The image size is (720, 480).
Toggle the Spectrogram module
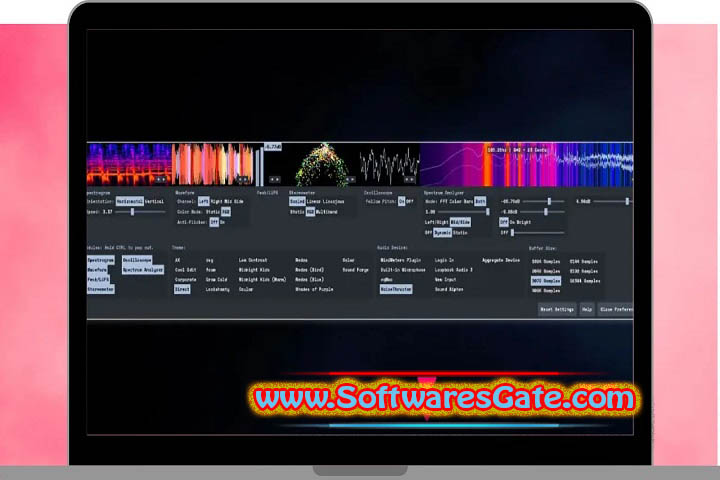(x=101, y=260)
